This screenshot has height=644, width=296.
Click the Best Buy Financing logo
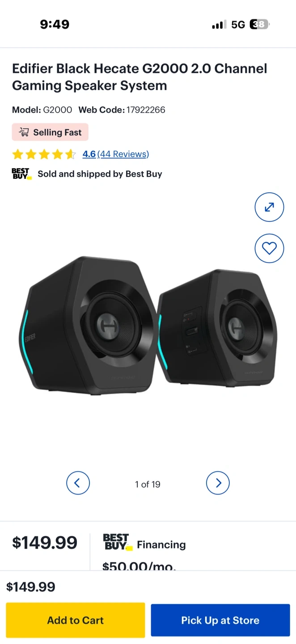(x=118, y=542)
